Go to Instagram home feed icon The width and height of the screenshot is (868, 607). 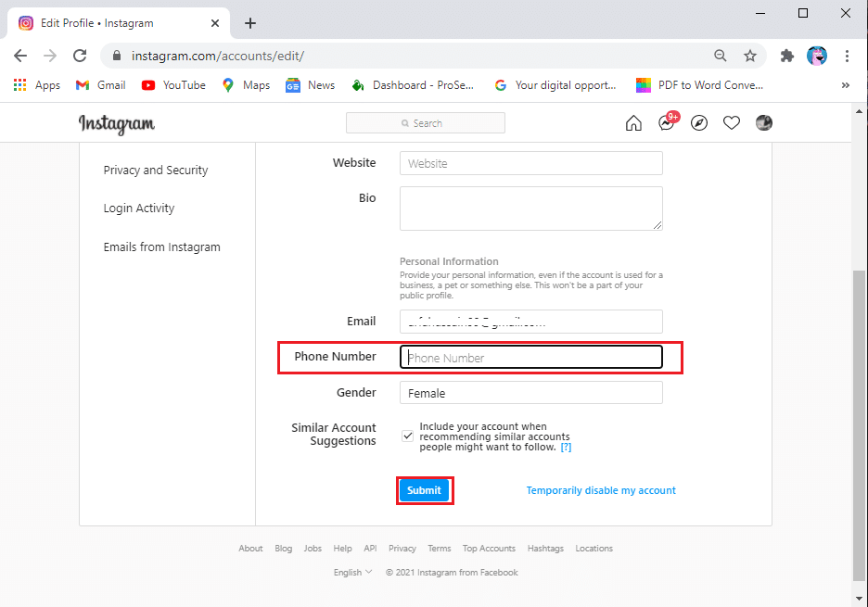pyautogui.click(x=633, y=123)
